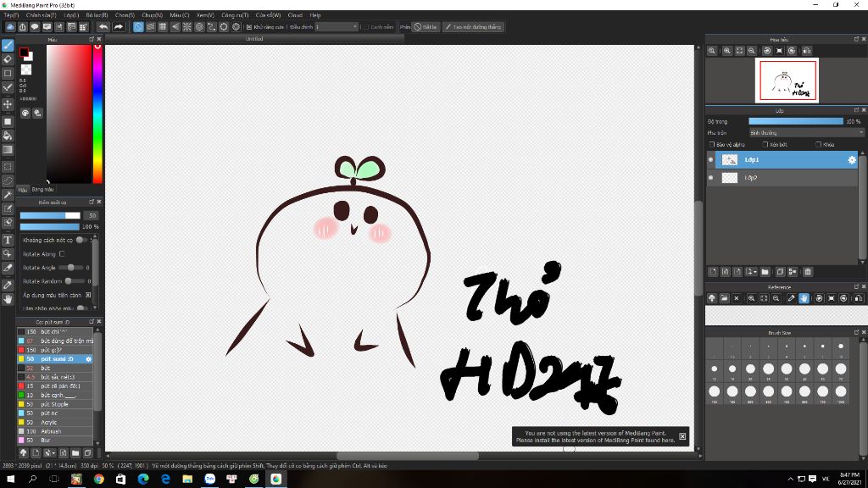Switch to Bảng màu palette tab
This screenshot has width=868, height=488.
[x=42, y=189]
